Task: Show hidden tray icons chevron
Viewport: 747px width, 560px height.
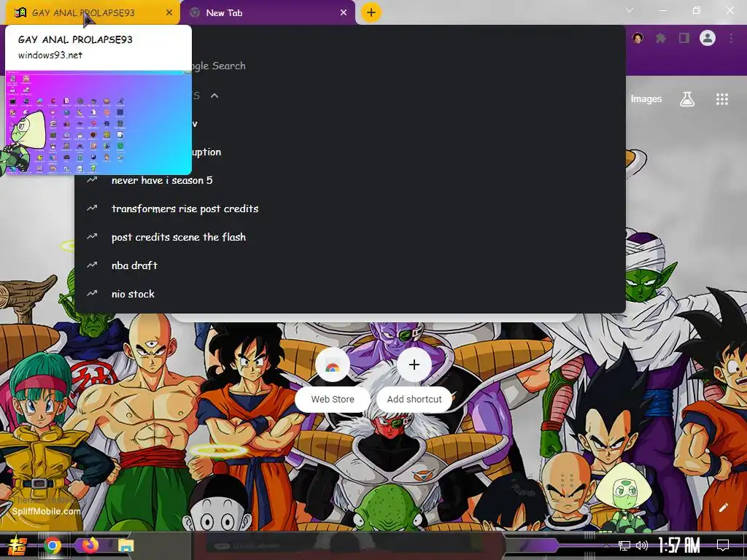Action: pos(606,545)
